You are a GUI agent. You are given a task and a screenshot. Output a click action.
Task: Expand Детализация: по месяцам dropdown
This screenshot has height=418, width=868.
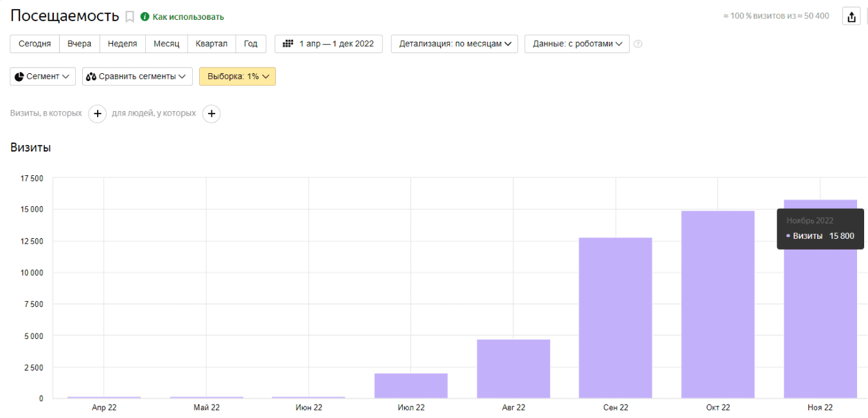(x=454, y=44)
